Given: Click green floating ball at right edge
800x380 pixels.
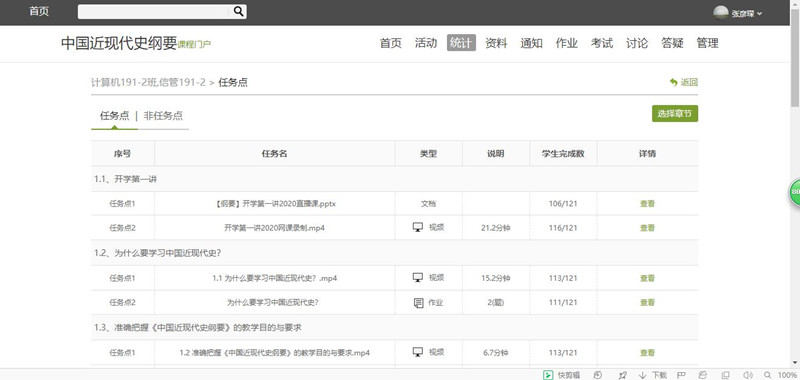Looking at the screenshot, I should (795, 193).
